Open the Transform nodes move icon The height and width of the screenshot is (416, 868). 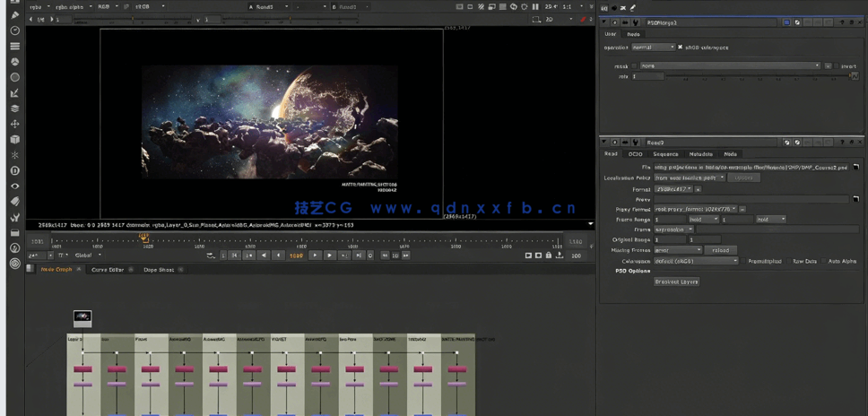[x=14, y=124]
